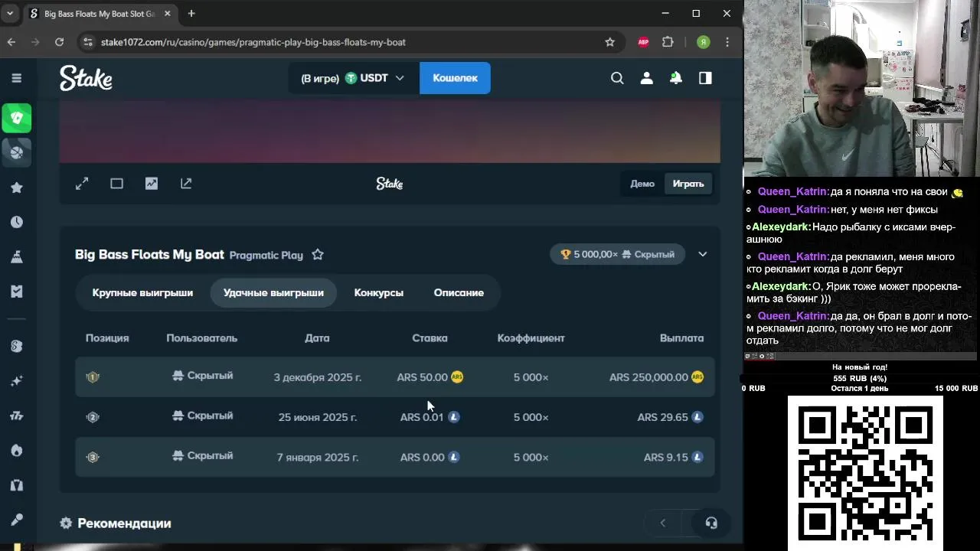Viewport: 980px width, 551px height.
Task: Click the Выплата column header
Action: [x=681, y=337]
